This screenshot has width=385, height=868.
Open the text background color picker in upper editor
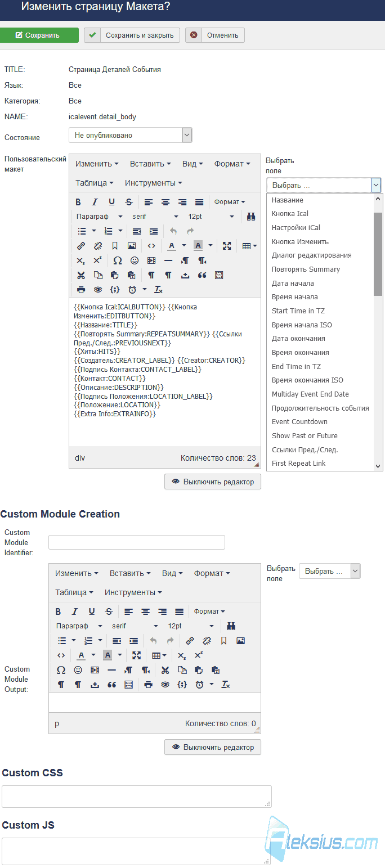point(211,246)
